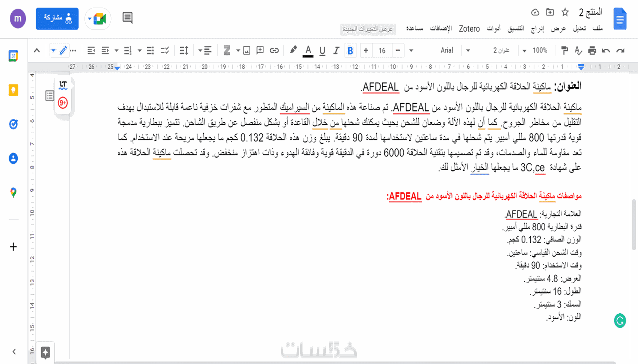
Task: Click the LanguageTool LT icon
Action: 63,86
